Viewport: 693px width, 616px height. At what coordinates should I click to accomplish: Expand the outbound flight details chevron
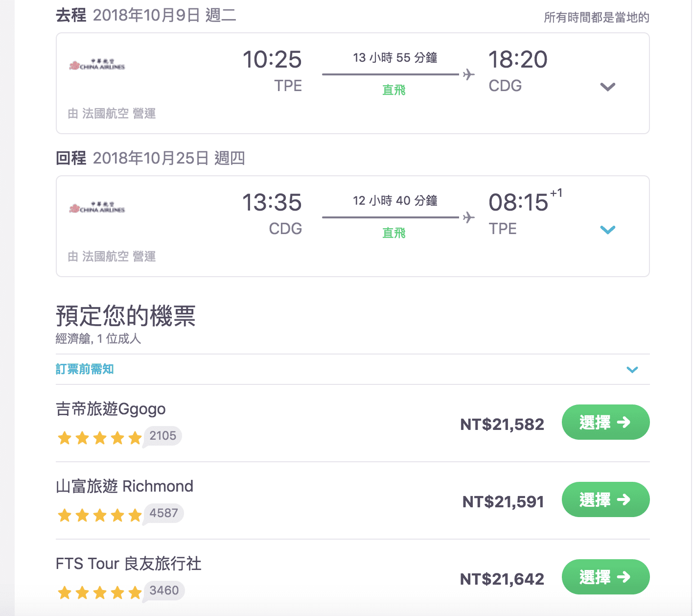(607, 87)
